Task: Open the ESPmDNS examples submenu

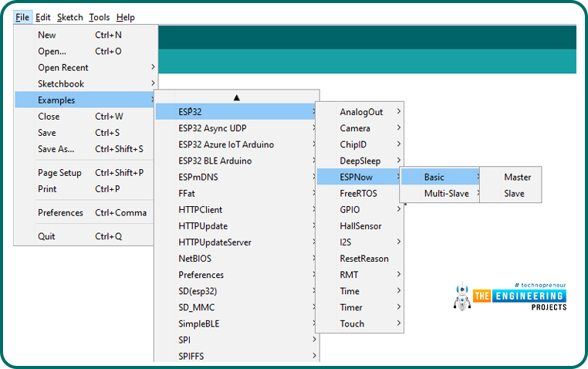Action: point(237,177)
